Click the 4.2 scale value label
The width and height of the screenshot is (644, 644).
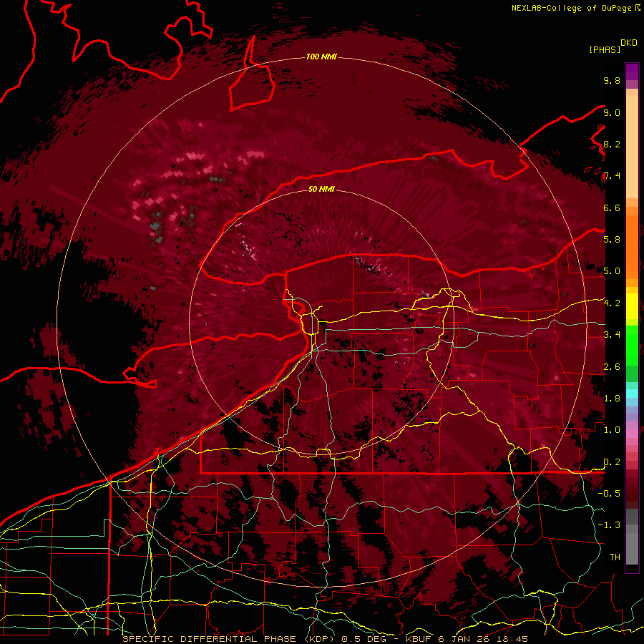(612, 303)
